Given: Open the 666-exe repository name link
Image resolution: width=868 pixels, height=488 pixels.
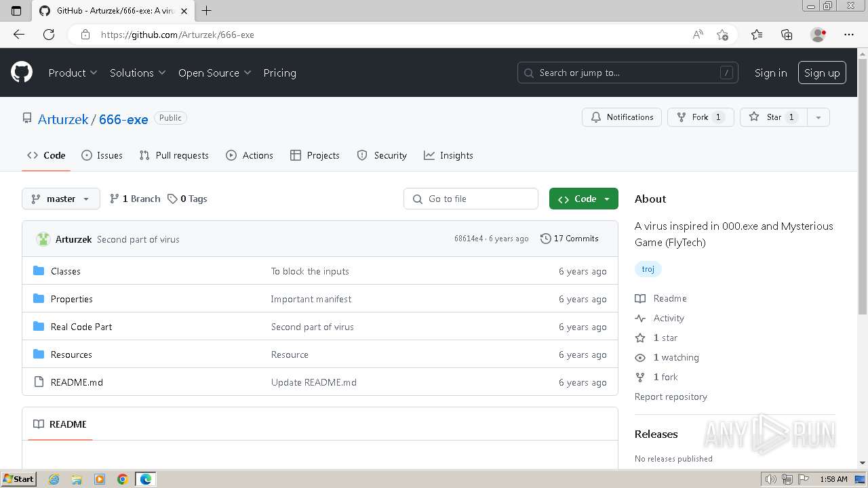Looking at the screenshot, I should (123, 119).
